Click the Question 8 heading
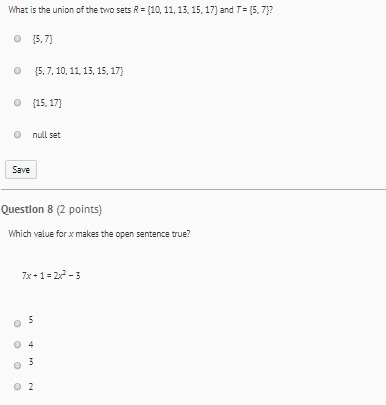The width and height of the screenshot is (386, 405). pos(51,209)
